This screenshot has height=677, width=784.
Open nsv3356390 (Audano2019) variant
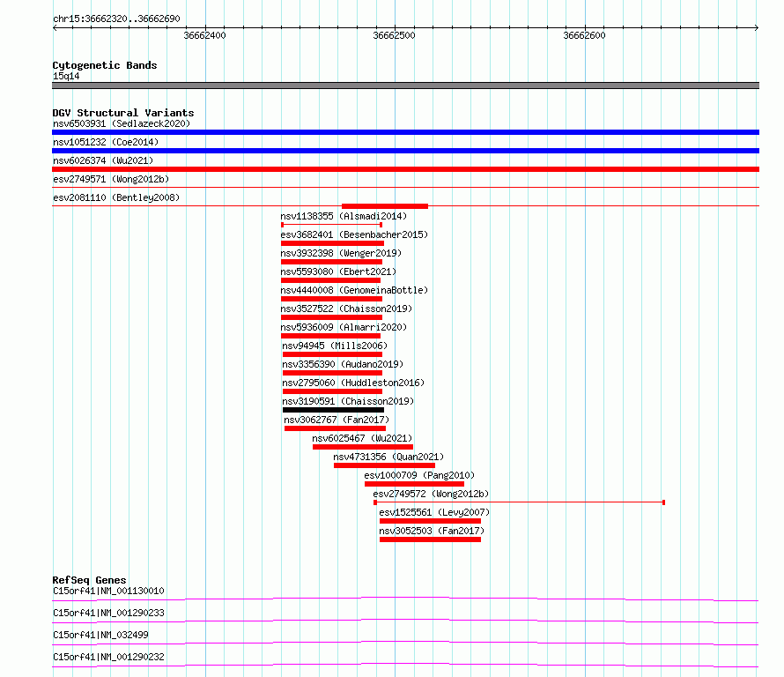pos(343,364)
